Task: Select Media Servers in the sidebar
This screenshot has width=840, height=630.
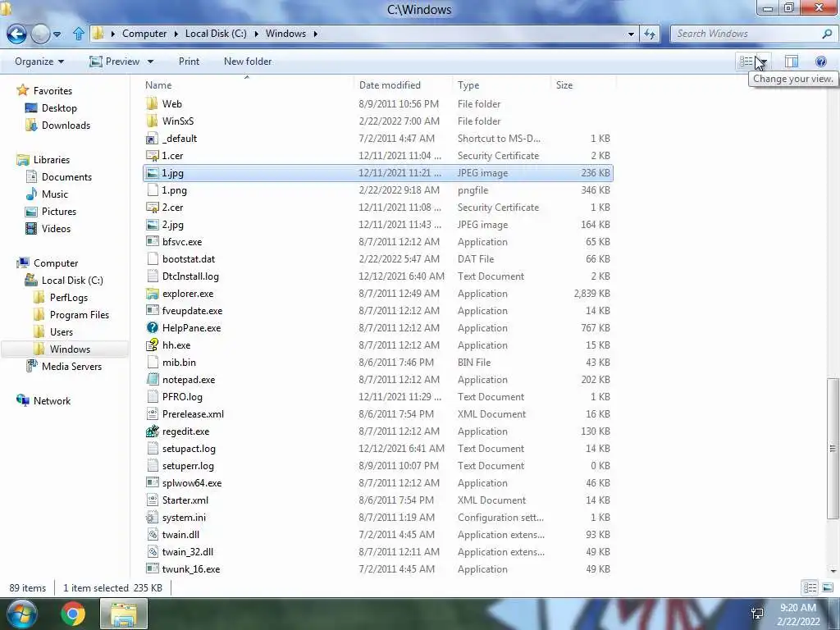Action: (71, 367)
